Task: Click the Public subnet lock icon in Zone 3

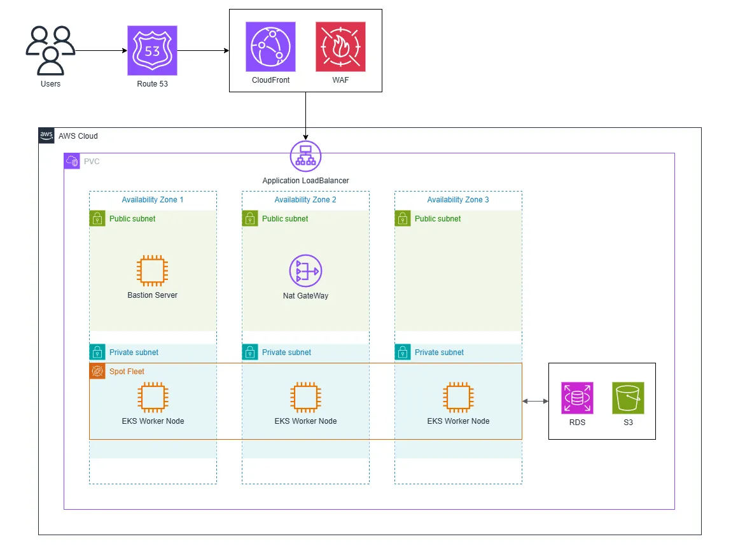Action: pyautogui.click(x=402, y=218)
